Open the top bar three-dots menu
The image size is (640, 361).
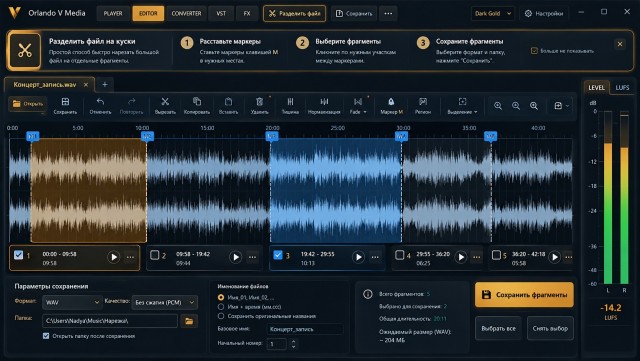388,13
